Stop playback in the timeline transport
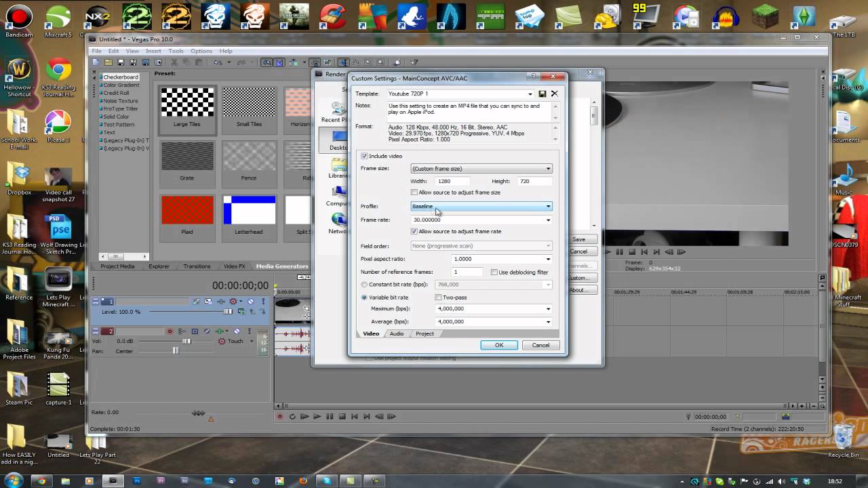868x488 pixels. [x=342, y=416]
